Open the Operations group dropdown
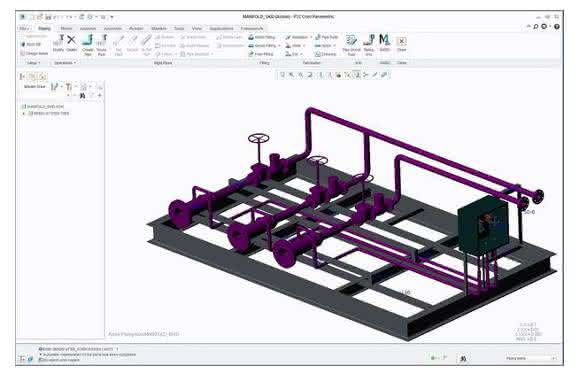580x376 pixels. pos(65,63)
